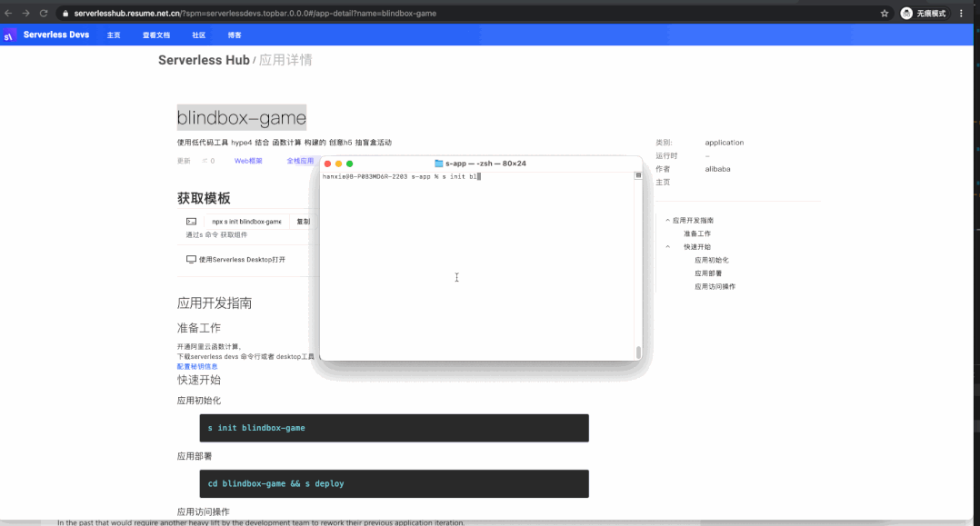Go to Serverless Hub breadcrumb
Image resolution: width=980 pixels, height=526 pixels.
204,60
